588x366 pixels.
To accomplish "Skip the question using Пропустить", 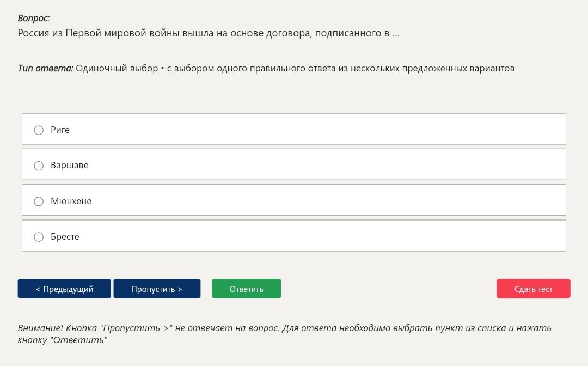I will pyautogui.click(x=157, y=289).
